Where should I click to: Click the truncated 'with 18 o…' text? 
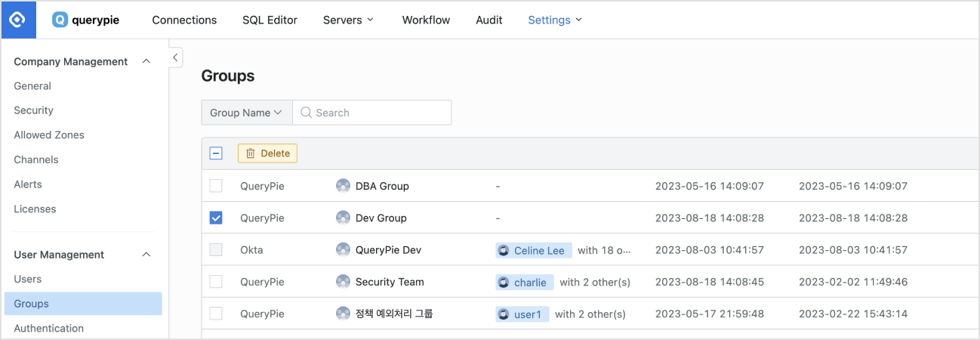click(604, 250)
